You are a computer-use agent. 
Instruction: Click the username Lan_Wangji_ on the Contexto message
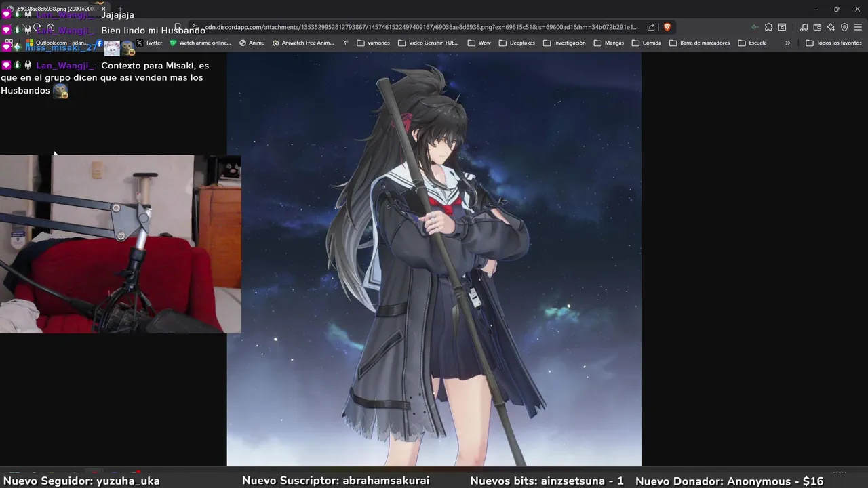pos(65,66)
